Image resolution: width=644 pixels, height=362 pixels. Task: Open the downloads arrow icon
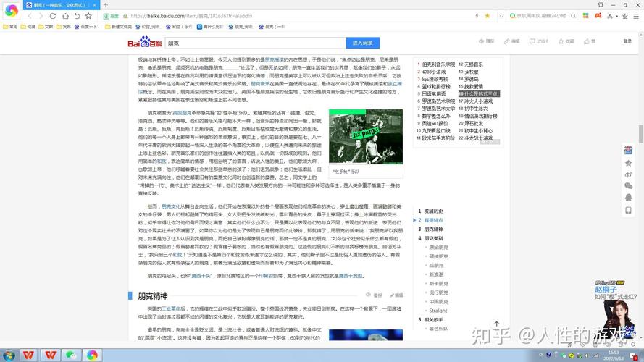624,16
